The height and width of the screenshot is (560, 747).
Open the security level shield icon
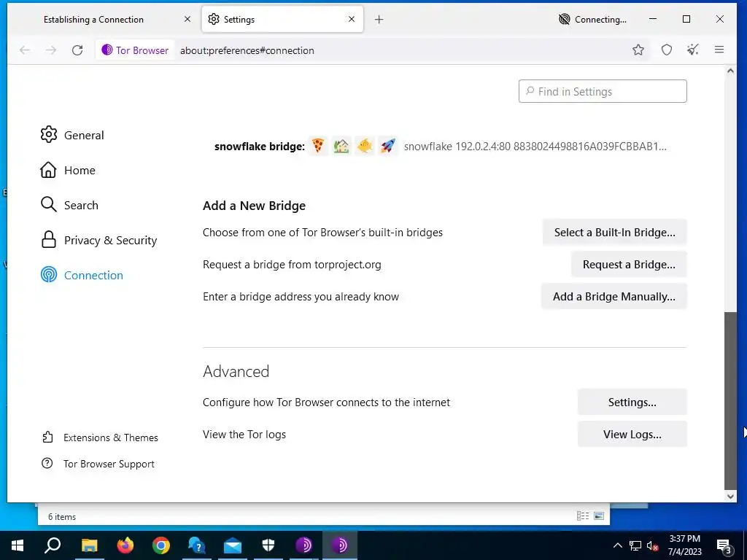667,50
